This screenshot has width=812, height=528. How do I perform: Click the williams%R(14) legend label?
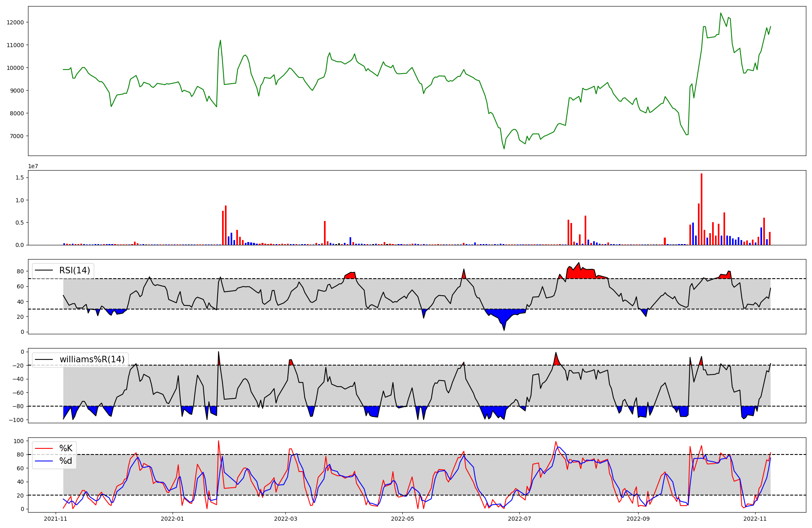92,359
